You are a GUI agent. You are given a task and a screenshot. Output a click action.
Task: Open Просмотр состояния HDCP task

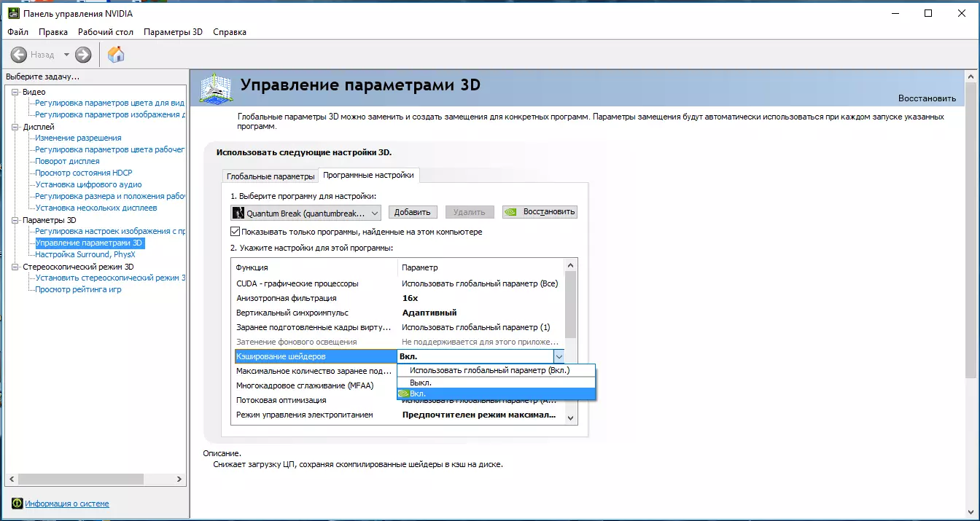(84, 173)
